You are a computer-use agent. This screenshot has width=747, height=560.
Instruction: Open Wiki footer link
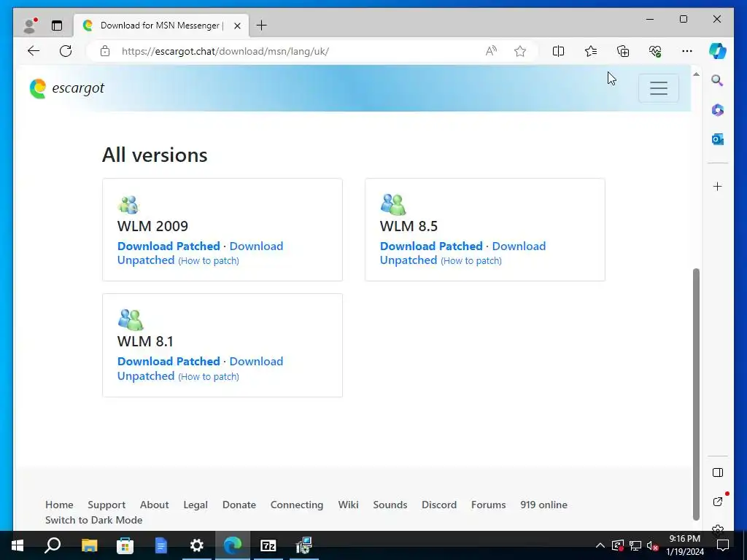pyautogui.click(x=348, y=505)
